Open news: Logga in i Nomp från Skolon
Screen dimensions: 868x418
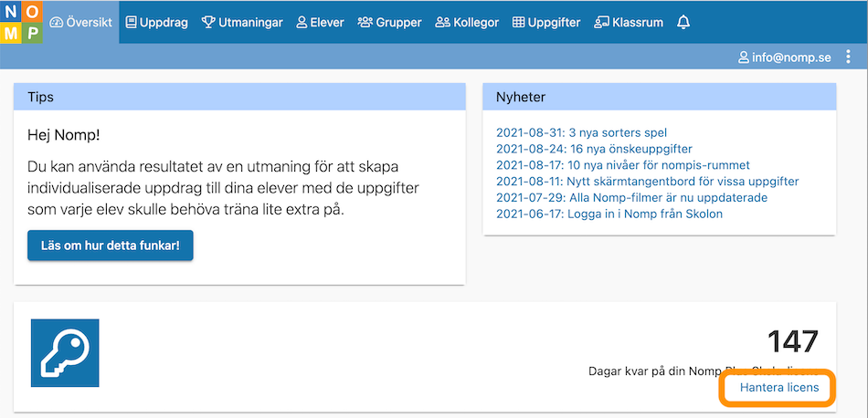pos(609,214)
